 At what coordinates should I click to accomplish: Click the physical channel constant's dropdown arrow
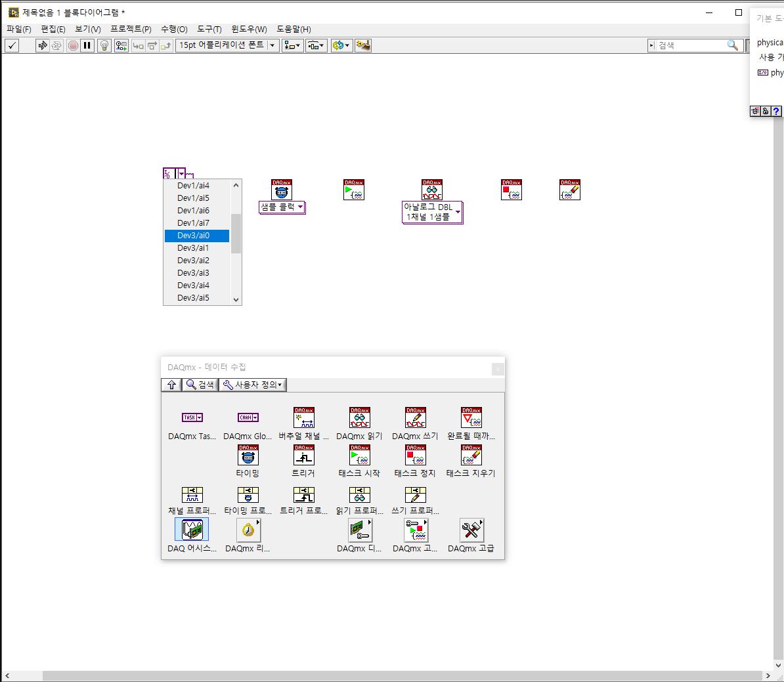pyautogui.click(x=181, y=173)
